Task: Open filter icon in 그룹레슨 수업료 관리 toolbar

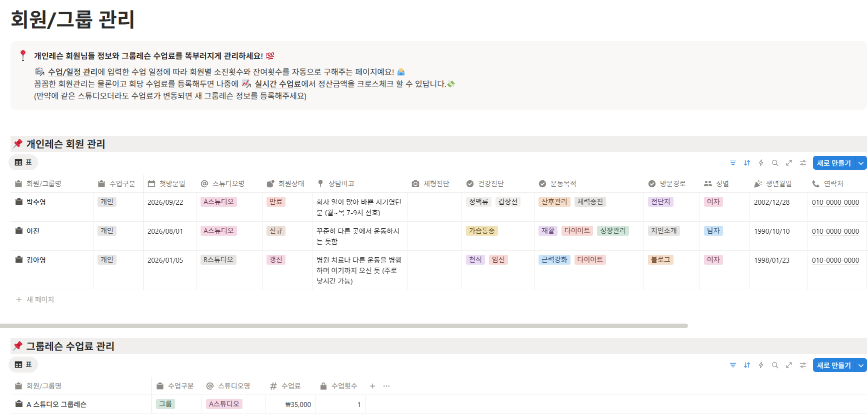Action: [733, 365]
